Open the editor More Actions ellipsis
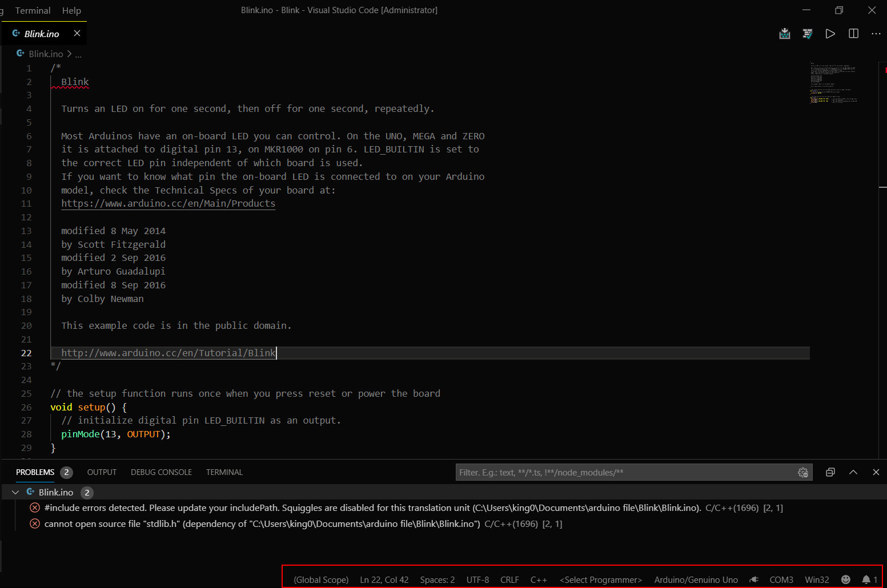This screenshot has width=887, height=588. point(876,34)
